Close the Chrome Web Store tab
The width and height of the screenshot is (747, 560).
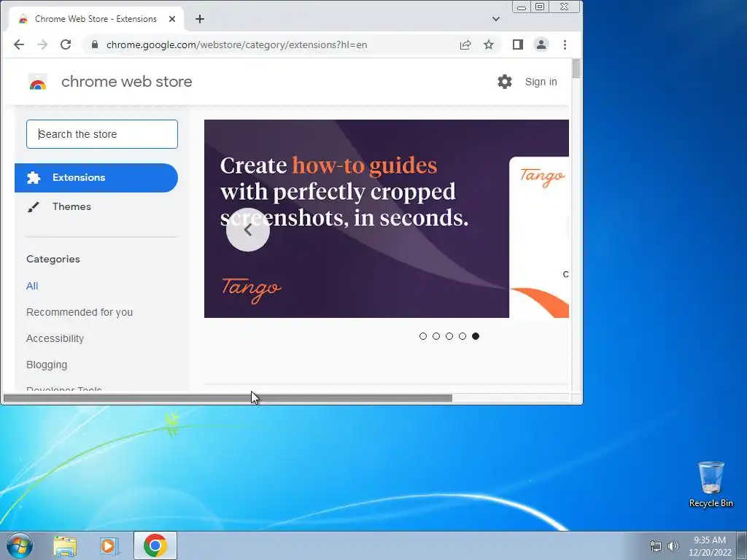(172, 19)
